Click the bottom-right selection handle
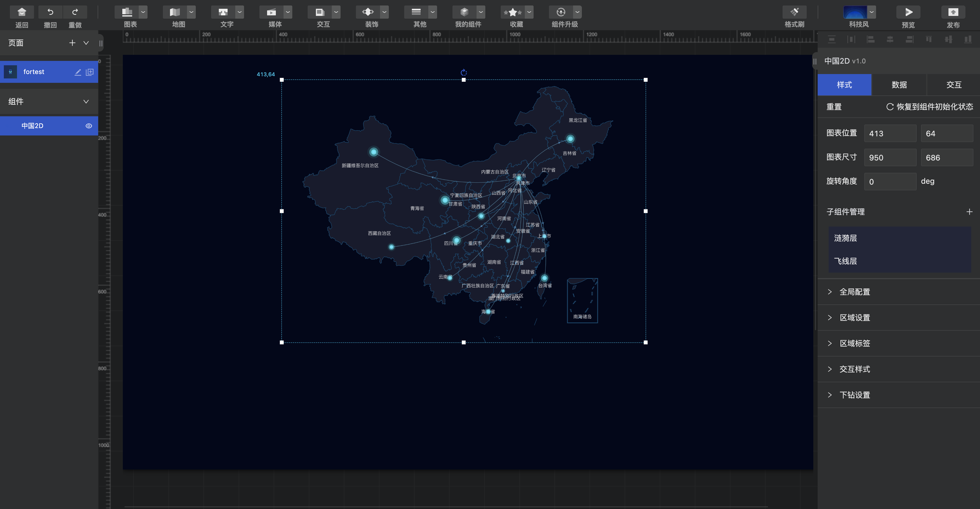 [645, 342]
